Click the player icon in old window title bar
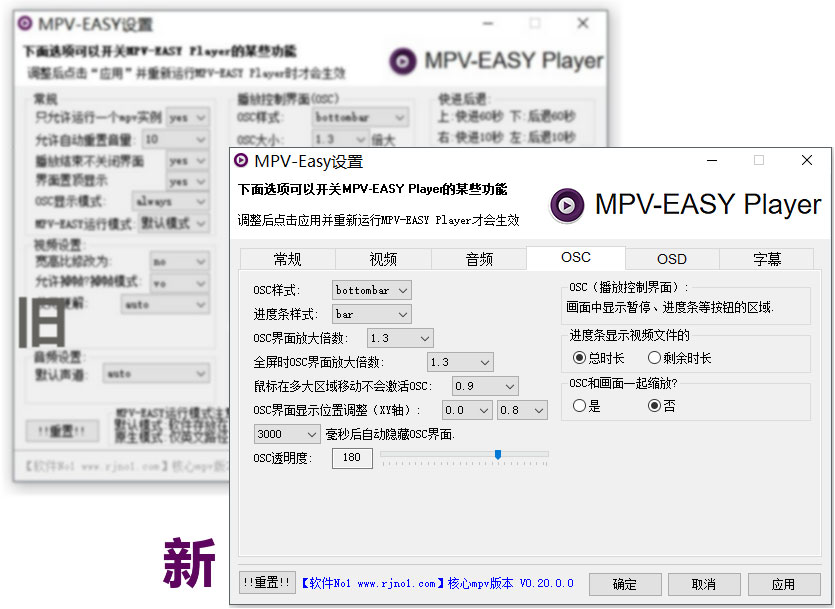Image resolution: width=835 pixels, height=609 pixels. point(26,22)
